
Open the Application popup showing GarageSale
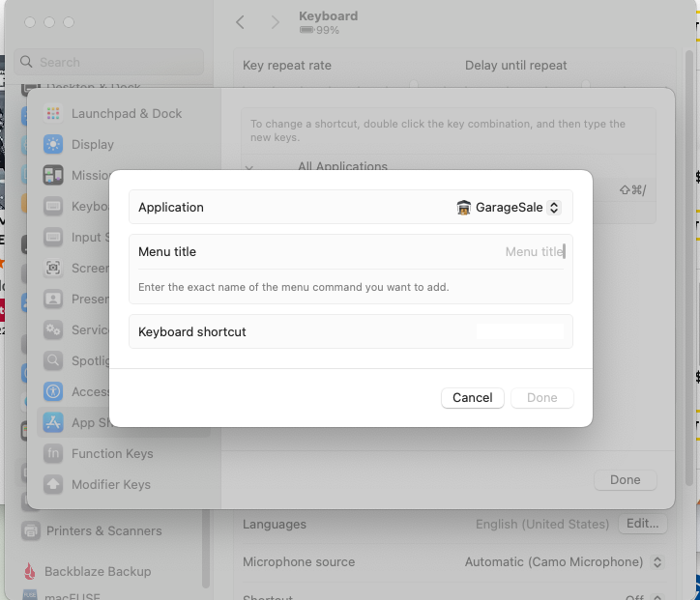(x=509, y=208)
